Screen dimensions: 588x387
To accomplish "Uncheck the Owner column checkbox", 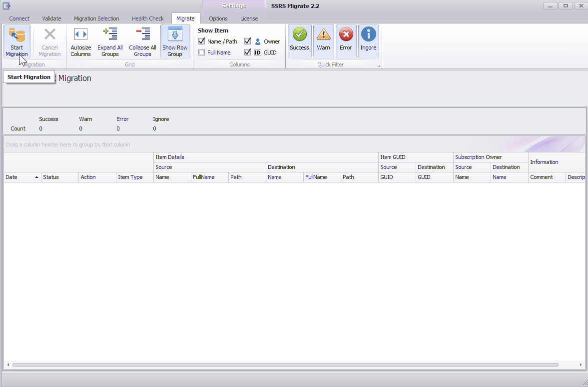I will 247,41.
